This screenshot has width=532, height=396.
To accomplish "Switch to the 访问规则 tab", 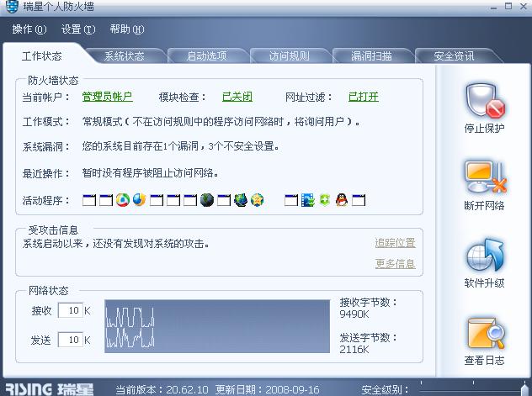I will click(x=290, y=55).
